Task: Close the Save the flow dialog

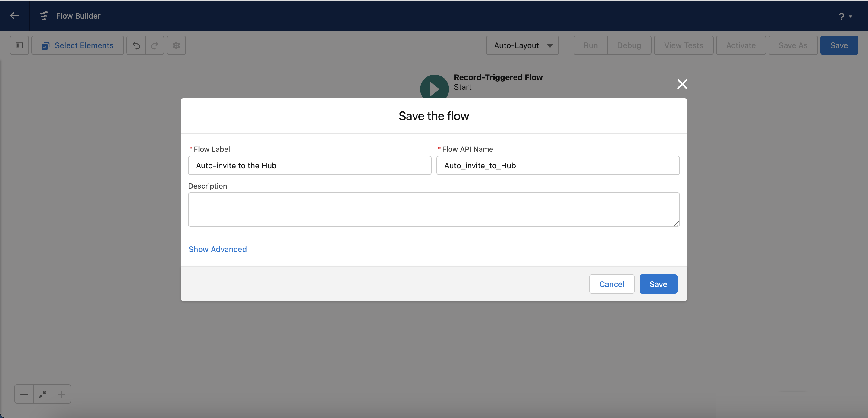Action: click(682, 84)
